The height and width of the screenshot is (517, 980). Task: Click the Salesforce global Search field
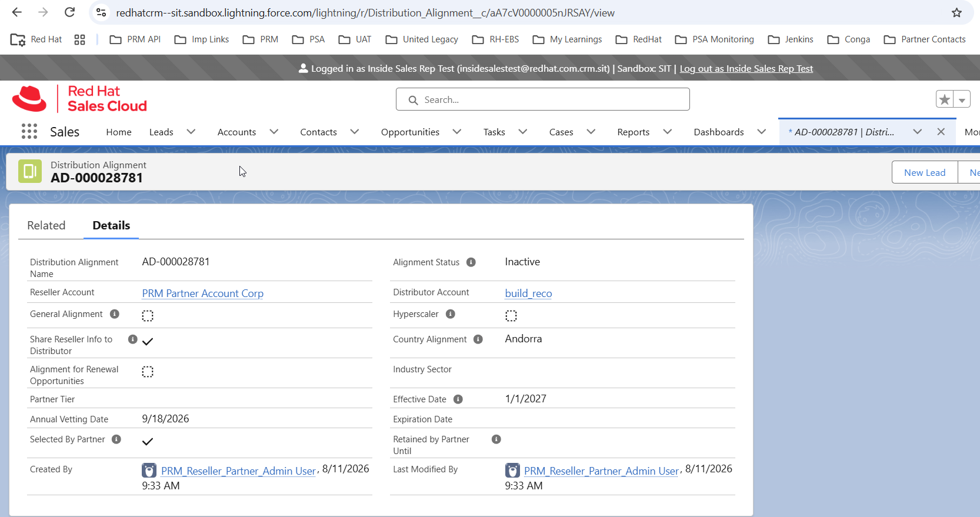click(543, 99)
